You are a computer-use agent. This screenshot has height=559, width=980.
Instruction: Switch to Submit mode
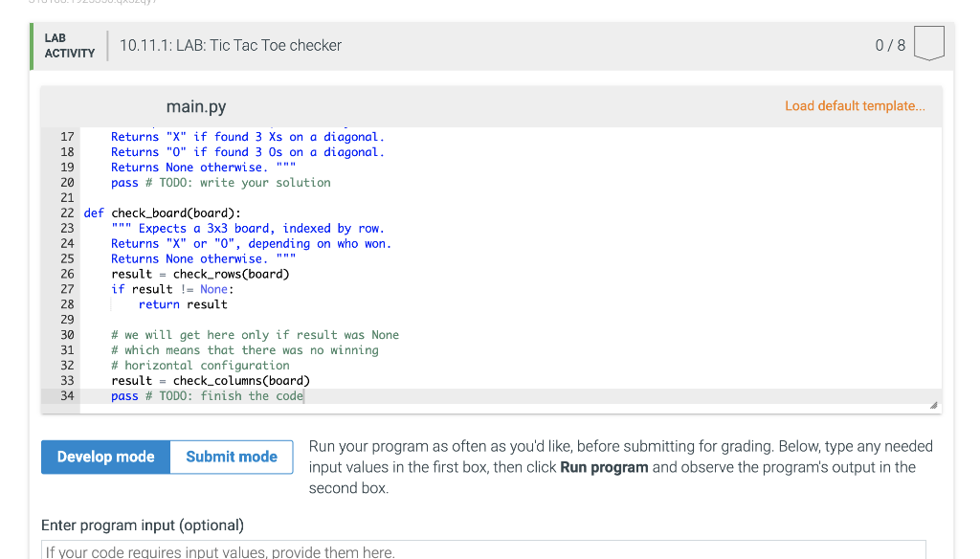pos(230,457)
